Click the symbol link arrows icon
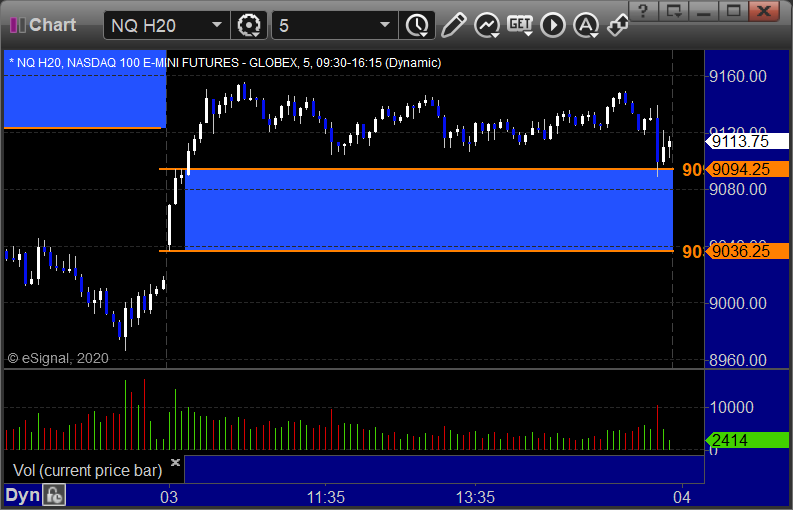This screenshot has width=793, height=510. pos(618,25)
